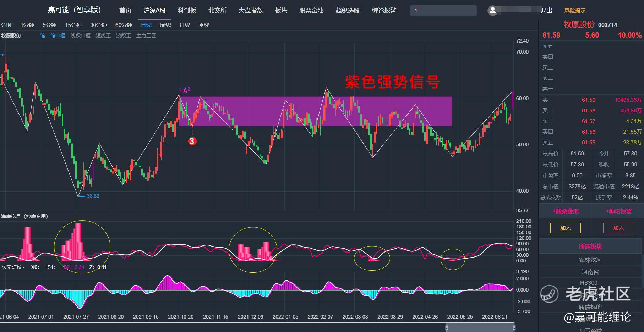Click the 买二 price 61.58
Screen dimensions: 644x332
tap(589, 111)
